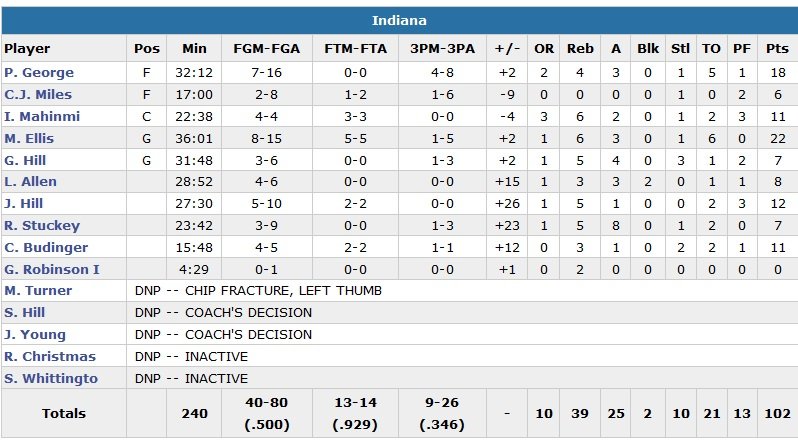Select M. Ellis player link
This screenshot has width=798, height=440.
click(29, 138)
